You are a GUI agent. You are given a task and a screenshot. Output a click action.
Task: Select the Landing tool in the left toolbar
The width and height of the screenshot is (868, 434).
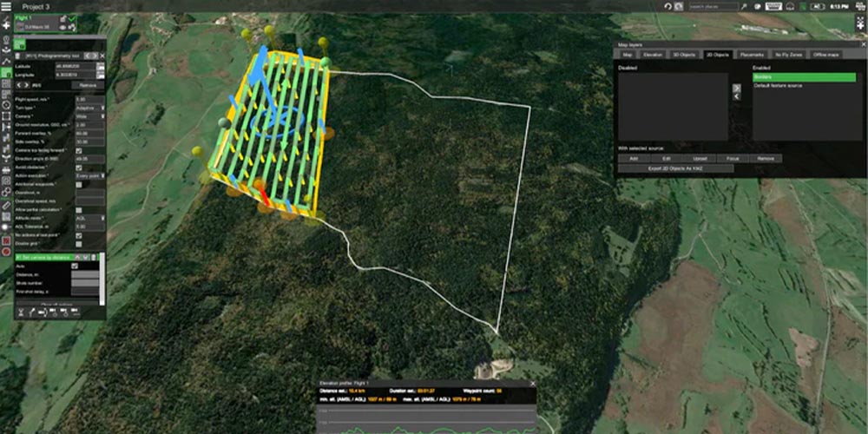pyautogui.click(x=6, y=50)
